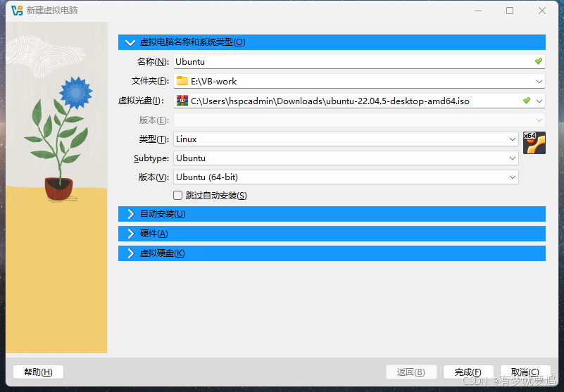Image resolution: width=564 pixels, height=392 pixels.
Task: Maximize the 新建虚拟电脑 window
Action: [x=510, y=11]
